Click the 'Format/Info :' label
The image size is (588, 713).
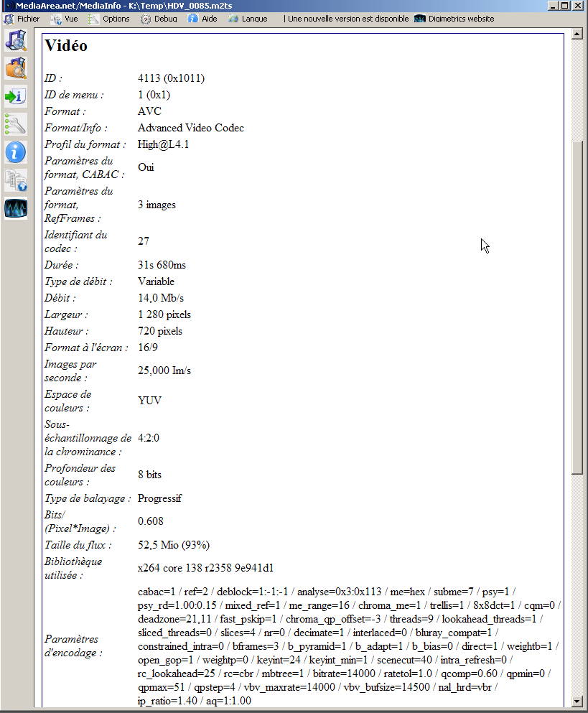[x=76, y=128]
